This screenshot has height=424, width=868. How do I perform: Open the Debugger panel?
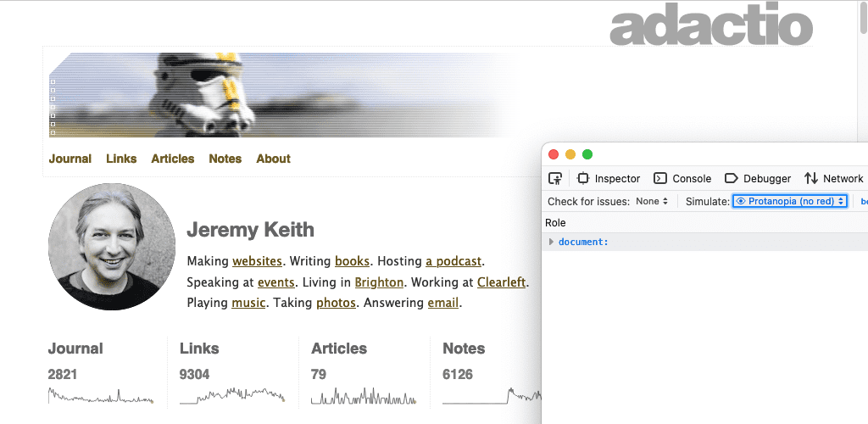[x=757, y=178]
